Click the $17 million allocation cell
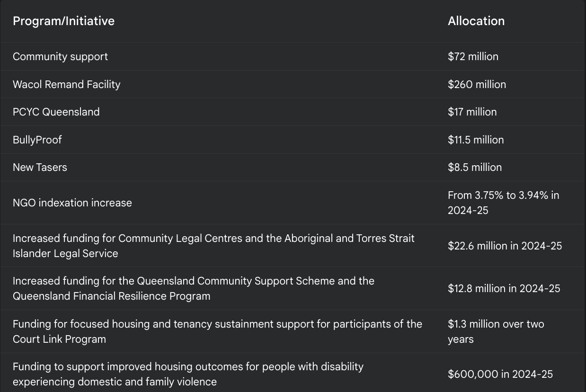Viewport: 586px width, 392px height. coord(472,112)
